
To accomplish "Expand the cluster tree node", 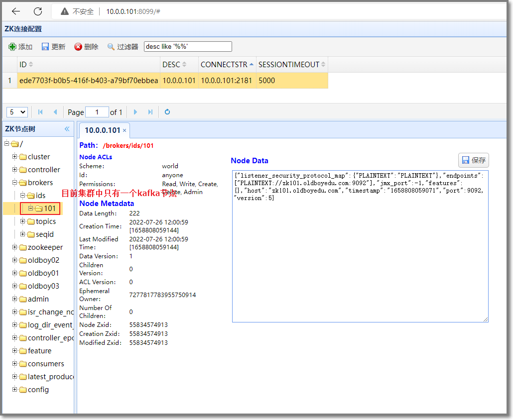I will tap(15, 157).
